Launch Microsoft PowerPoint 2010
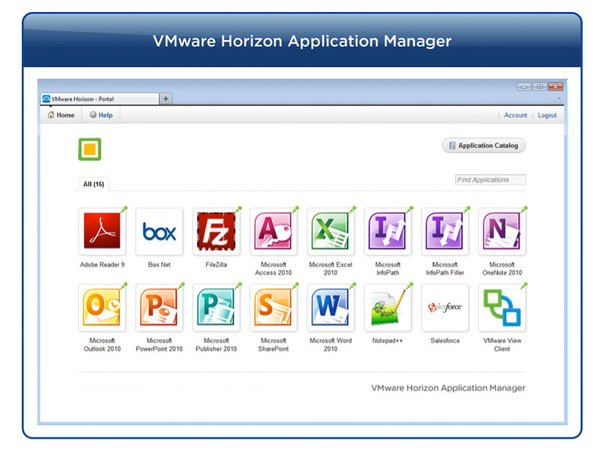Screen dimensions: 600x450 [159, 308]
